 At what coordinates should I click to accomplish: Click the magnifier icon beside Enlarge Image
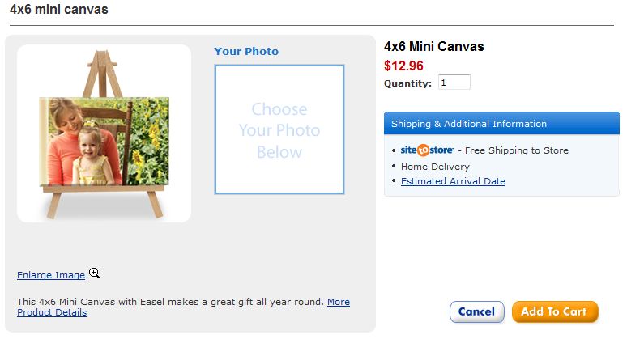pyautogui.click(x=94, y=273)
